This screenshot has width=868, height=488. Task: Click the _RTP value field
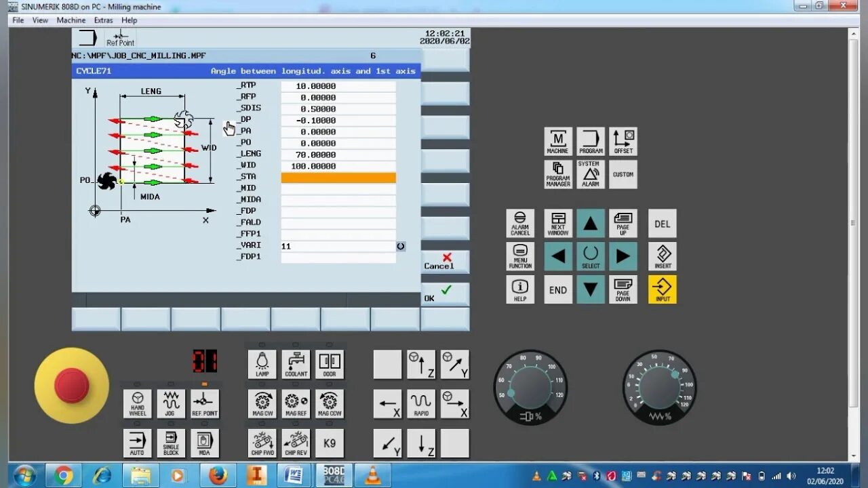pyautogui.click(x=338, y=86)
